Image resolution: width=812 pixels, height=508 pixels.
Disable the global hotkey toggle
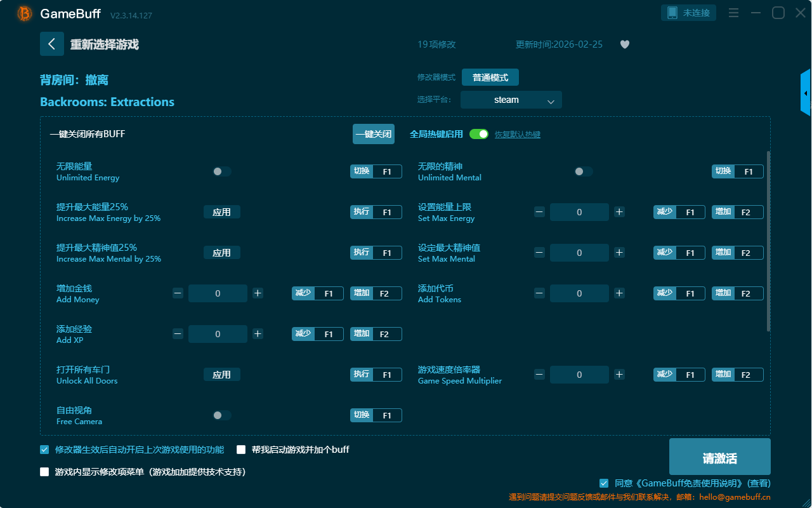pyautogui.click(x=479, y=134)
